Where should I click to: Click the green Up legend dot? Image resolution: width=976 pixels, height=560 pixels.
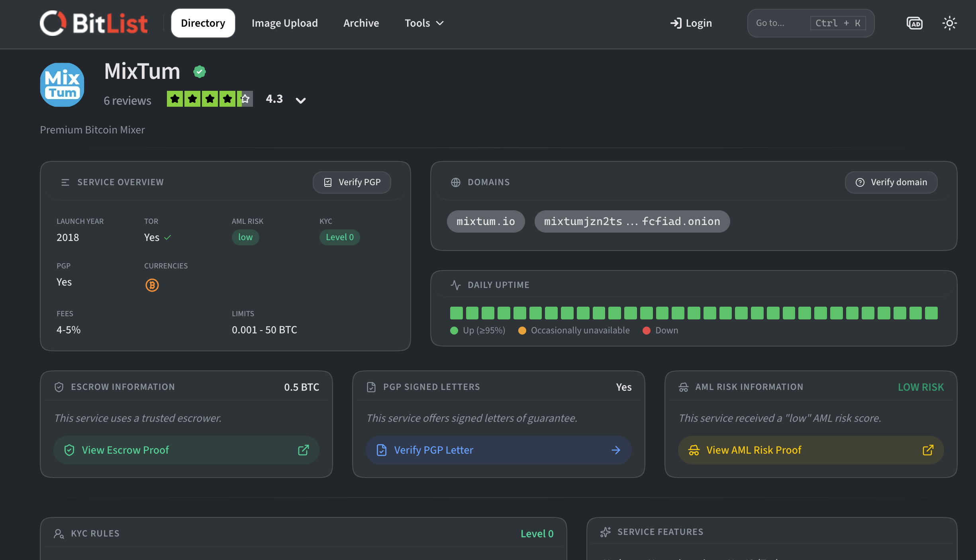tap(454, 331)
